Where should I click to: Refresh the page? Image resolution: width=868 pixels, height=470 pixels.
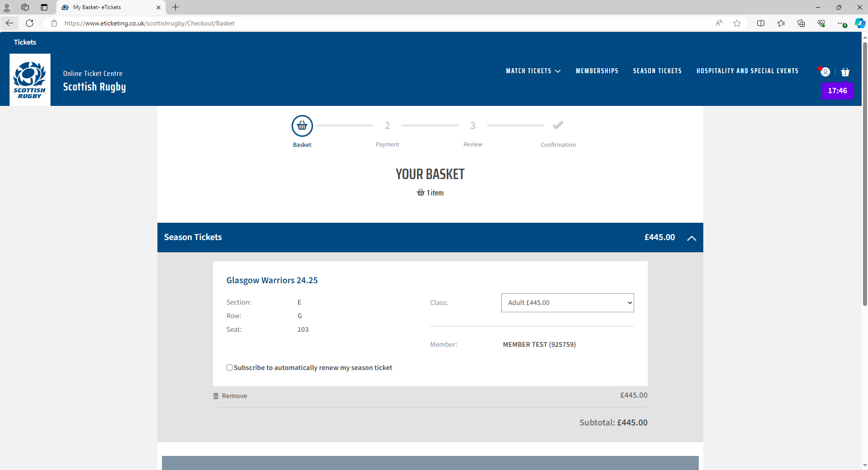30,23
